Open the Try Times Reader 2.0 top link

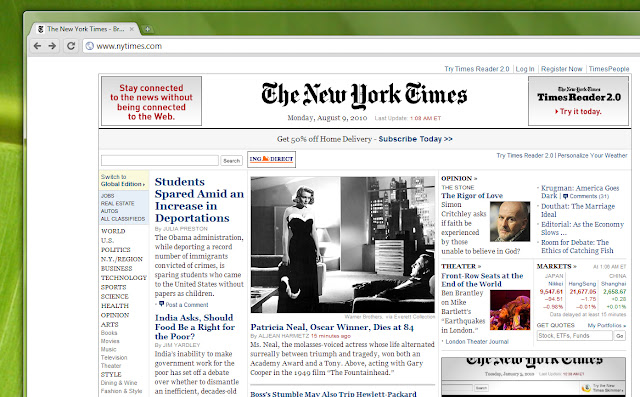[477, 69]
